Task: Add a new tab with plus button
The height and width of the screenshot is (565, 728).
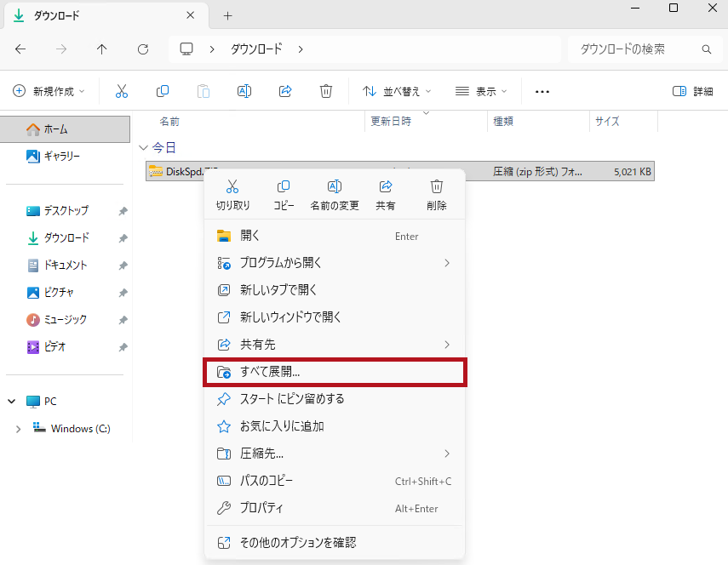Action: point(227,16)
